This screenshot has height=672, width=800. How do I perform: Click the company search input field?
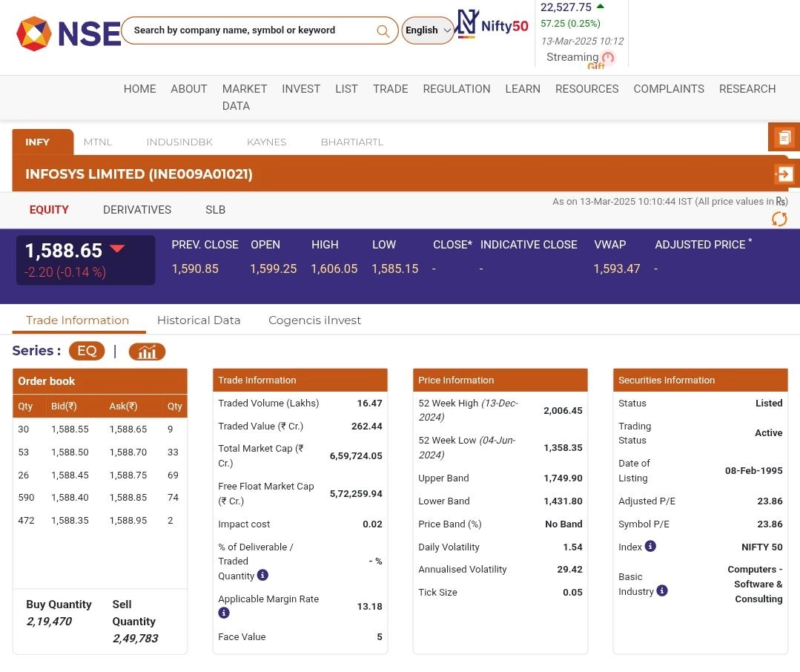(248, 30)
